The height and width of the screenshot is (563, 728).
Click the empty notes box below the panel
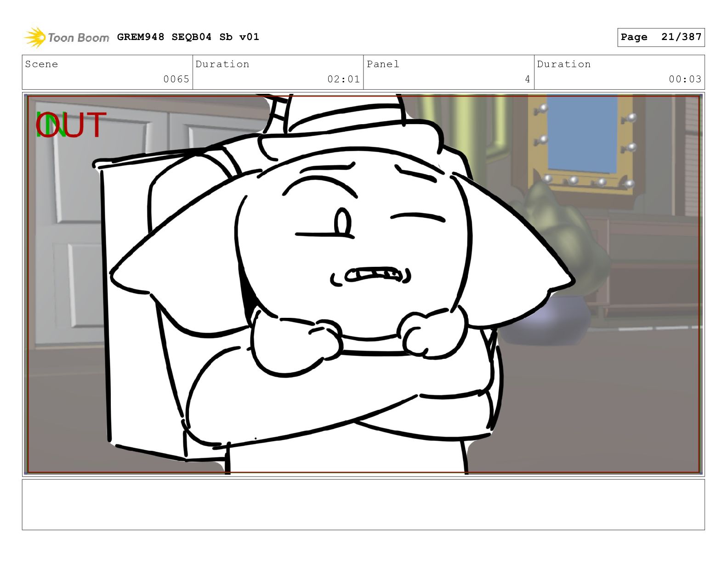pos(363,505)
